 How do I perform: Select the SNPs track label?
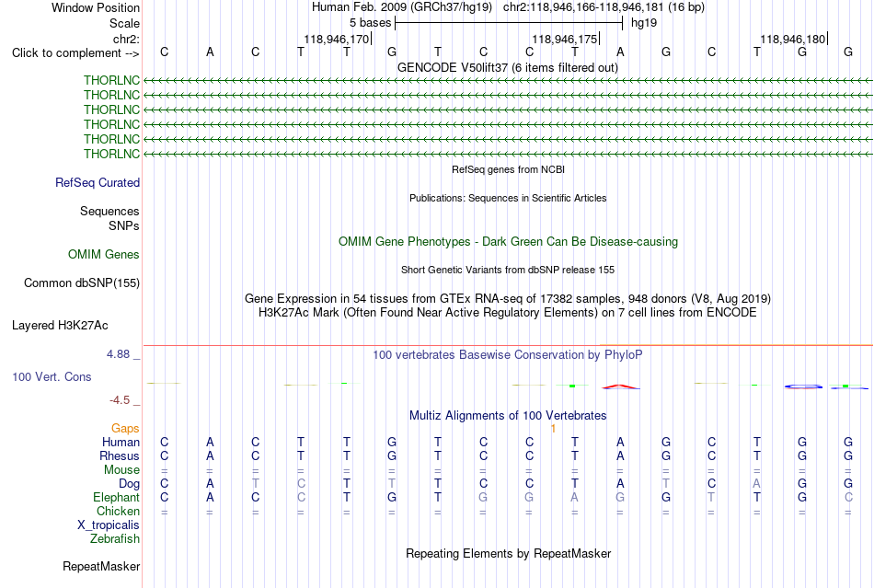pyautogui.click(x=124, y=225)
